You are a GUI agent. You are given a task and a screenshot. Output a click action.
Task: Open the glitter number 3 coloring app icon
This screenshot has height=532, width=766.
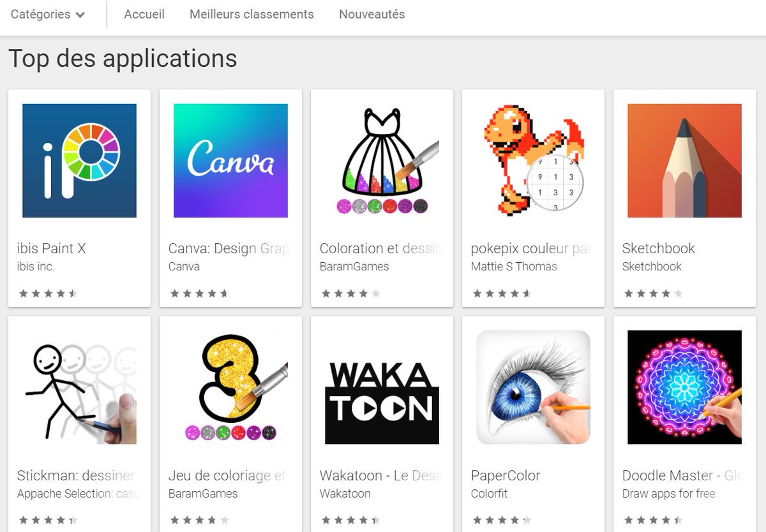pos(230,387)
